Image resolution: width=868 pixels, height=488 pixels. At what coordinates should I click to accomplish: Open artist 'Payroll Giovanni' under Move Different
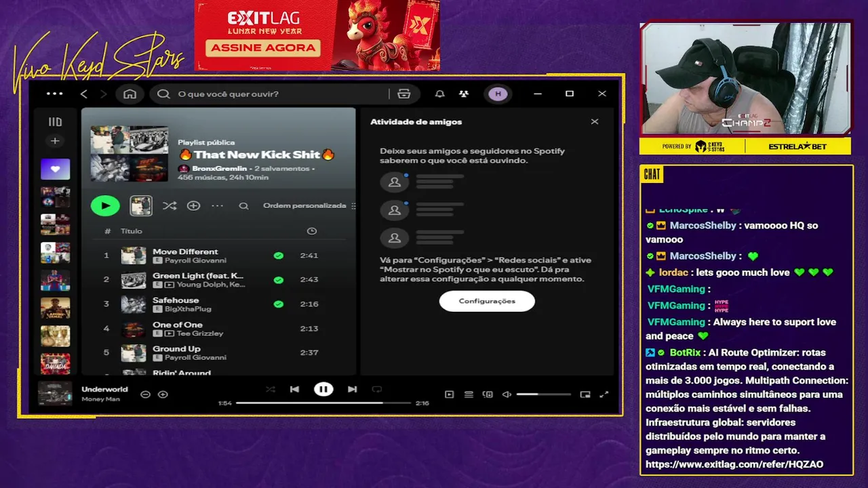[195, 260]
